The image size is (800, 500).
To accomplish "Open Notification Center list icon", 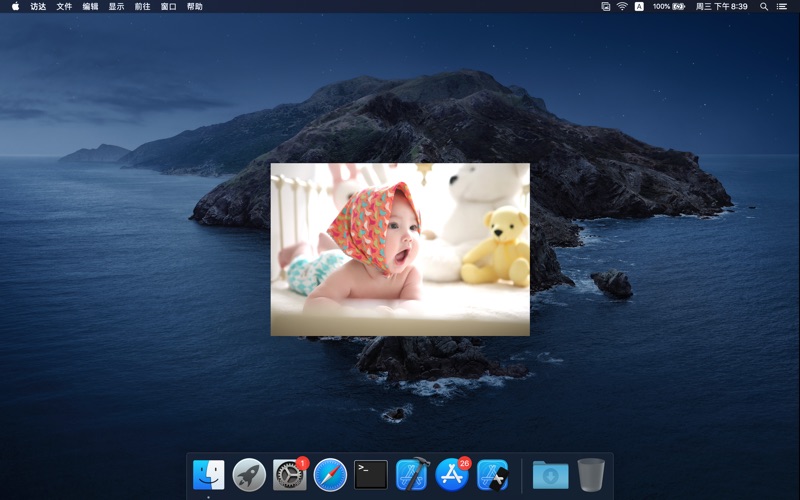I will coord(782,7).
